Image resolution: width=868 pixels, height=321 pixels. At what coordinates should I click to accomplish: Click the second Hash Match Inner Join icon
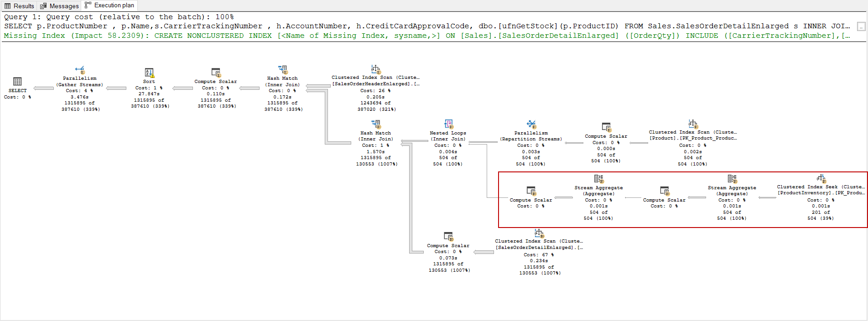coord(376,124)
